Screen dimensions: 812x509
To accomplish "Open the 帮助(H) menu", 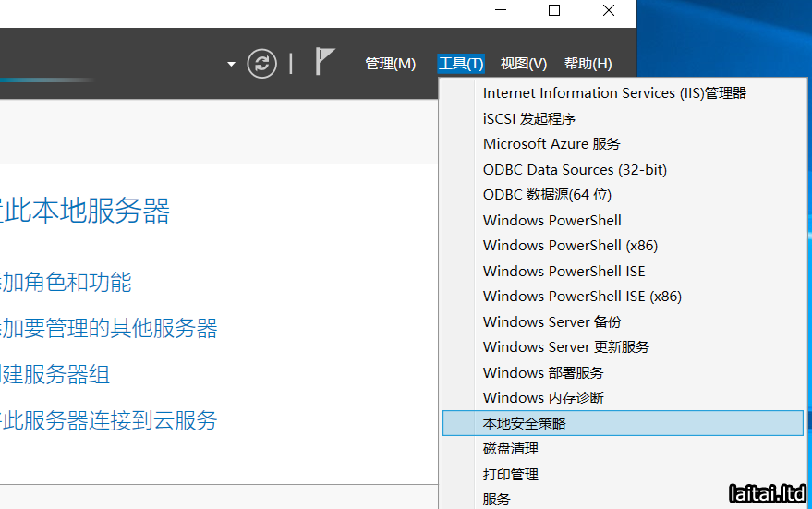I will tap(588, 64).
